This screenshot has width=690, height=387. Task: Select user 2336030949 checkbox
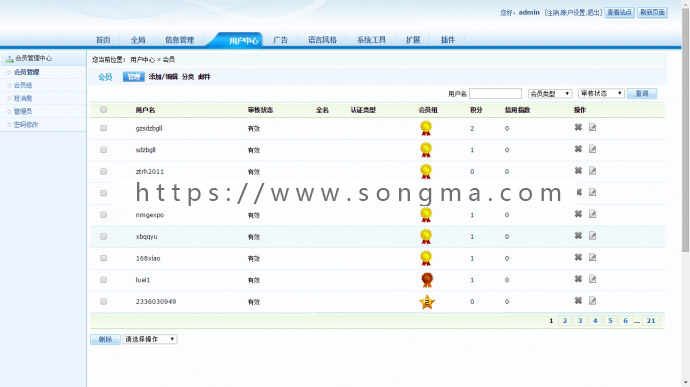[103, 302]
